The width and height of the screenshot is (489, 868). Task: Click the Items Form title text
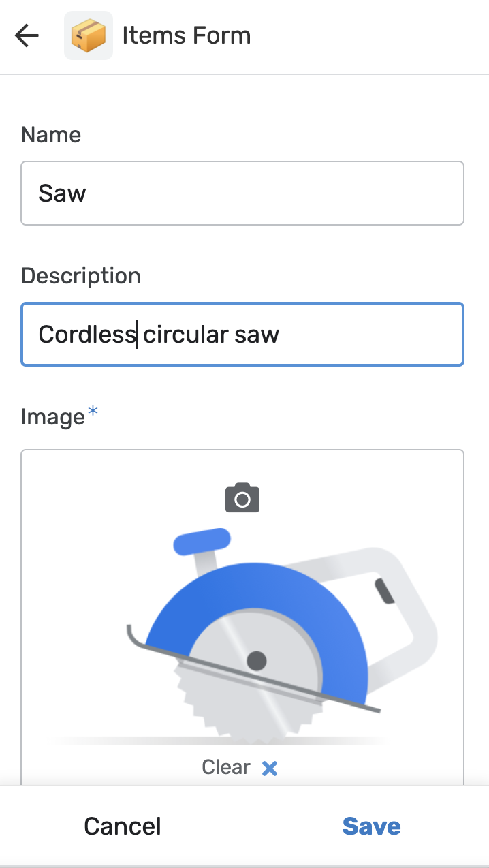(187, 35)
